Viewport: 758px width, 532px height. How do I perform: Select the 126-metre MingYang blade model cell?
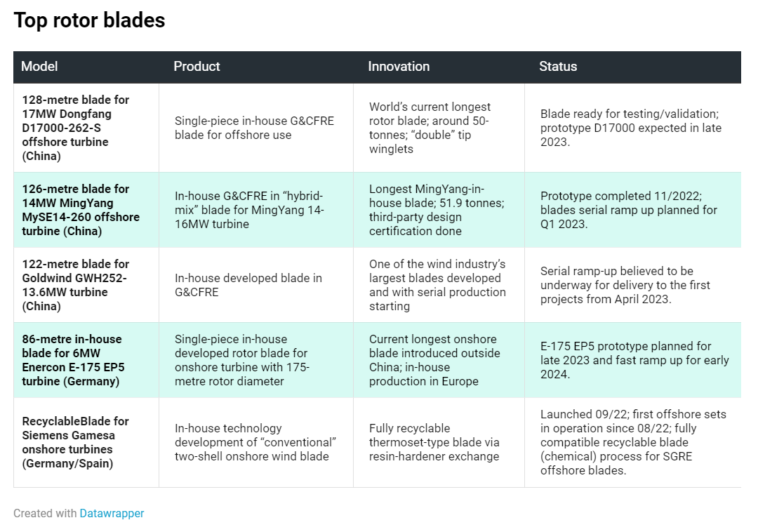pos(80,210)
